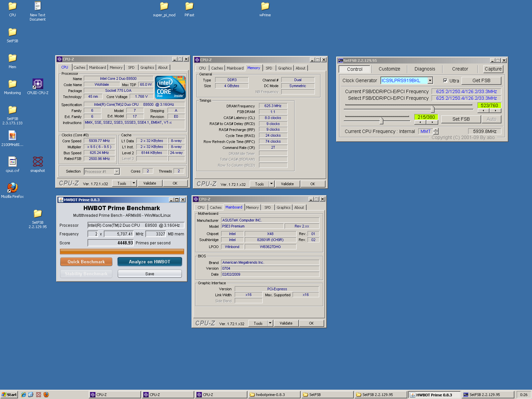The width and height of the screenshot is (532, 399).
Task: Click Save in HWBOT Prime
Action: 150,274
